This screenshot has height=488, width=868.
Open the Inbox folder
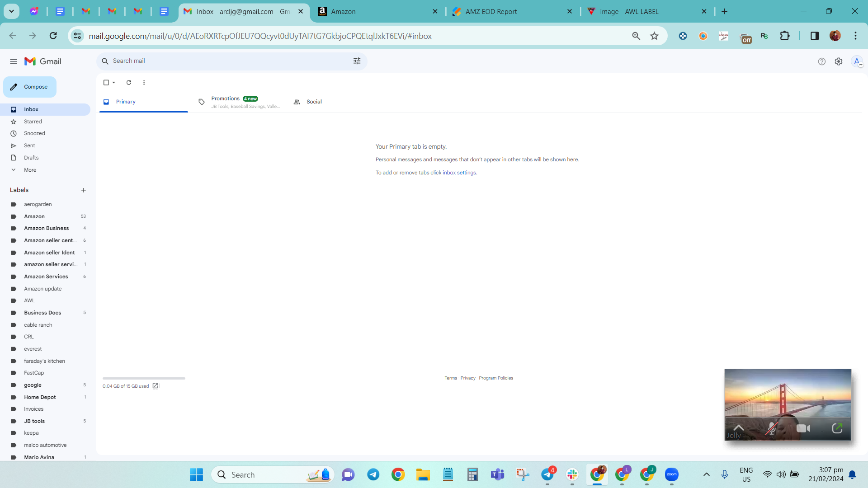45,109
